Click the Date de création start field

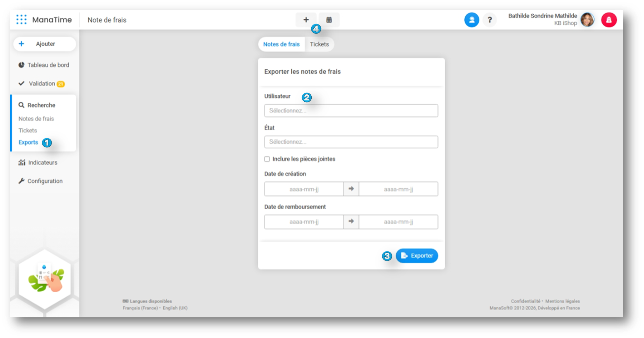[x=304, y=189]
